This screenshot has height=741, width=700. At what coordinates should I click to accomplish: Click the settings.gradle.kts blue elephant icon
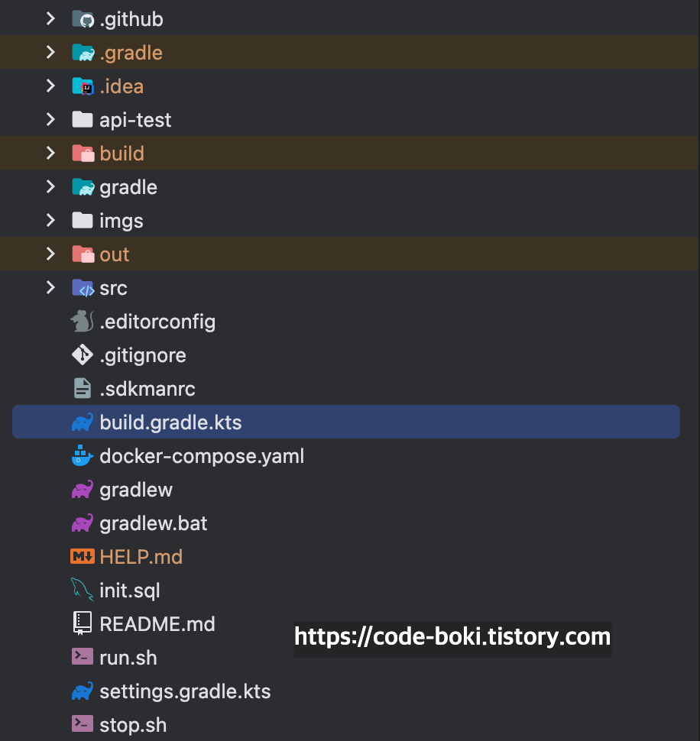coord(83,691)
